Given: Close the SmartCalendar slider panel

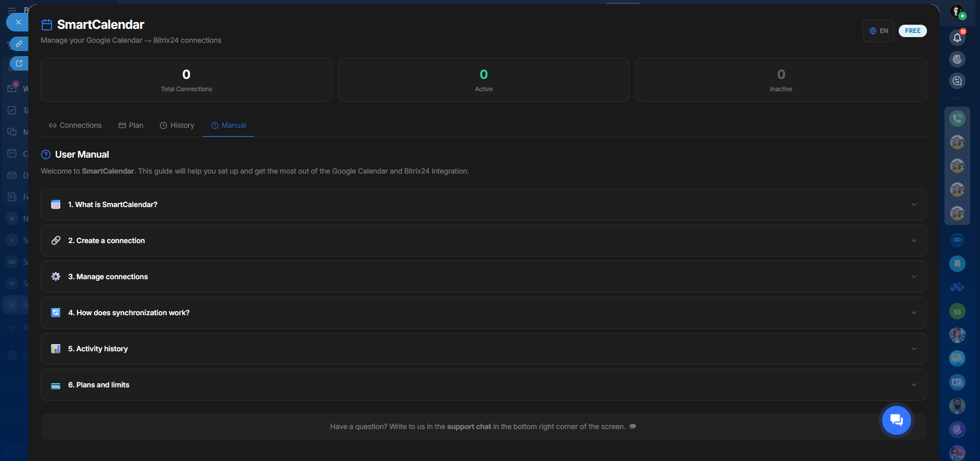Looking at the screenshot, I should coord(18,22).
